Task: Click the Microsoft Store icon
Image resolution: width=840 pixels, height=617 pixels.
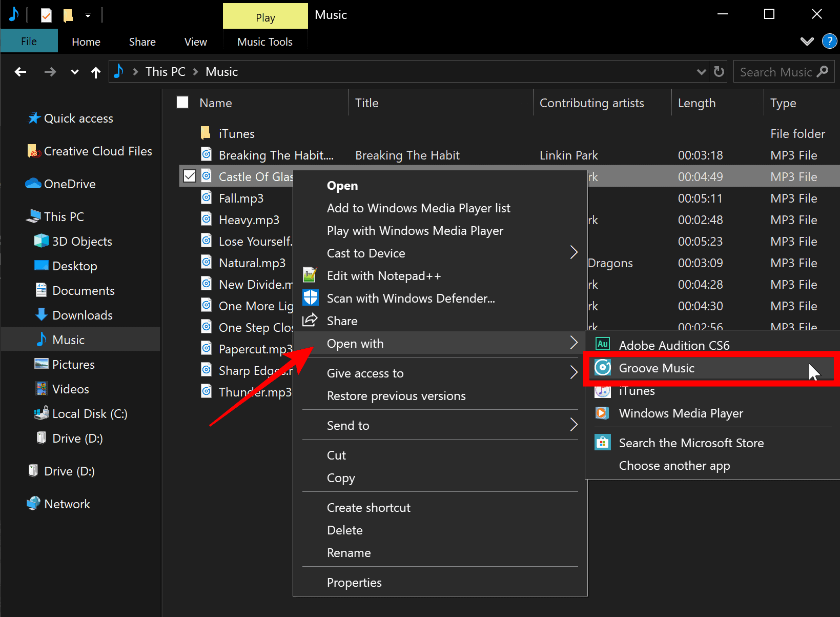Action: 603,443
